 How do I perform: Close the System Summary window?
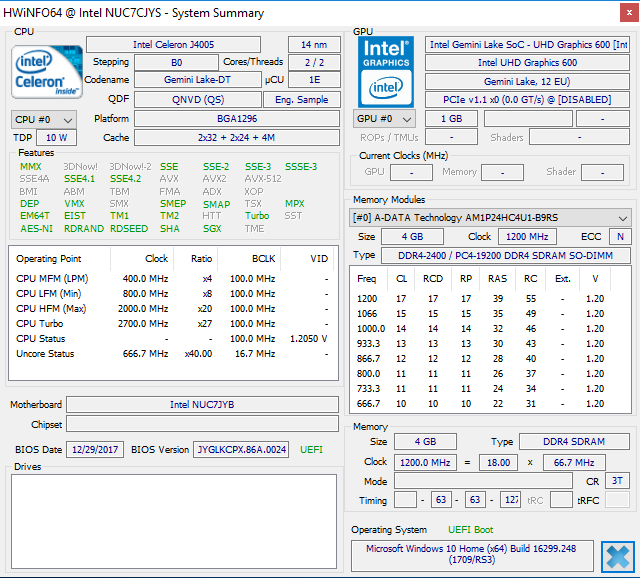click(x=629, y=13)
